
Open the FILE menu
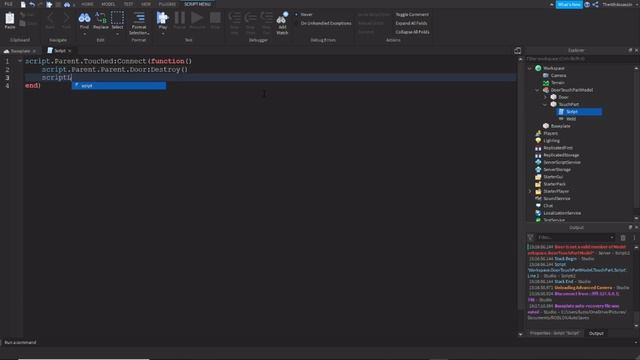(9, 4)
